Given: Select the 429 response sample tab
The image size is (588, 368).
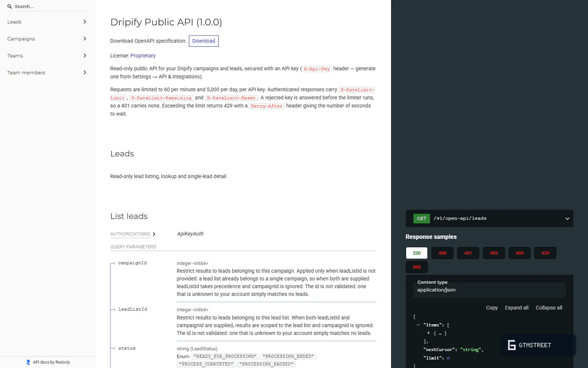Looking at the screenshot, I should [545, 253].
